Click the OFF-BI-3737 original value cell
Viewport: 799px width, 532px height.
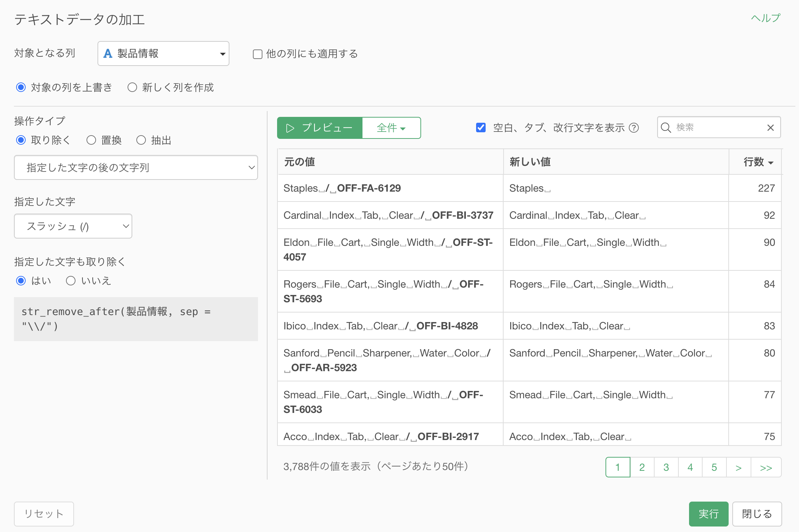coord(390,215)
